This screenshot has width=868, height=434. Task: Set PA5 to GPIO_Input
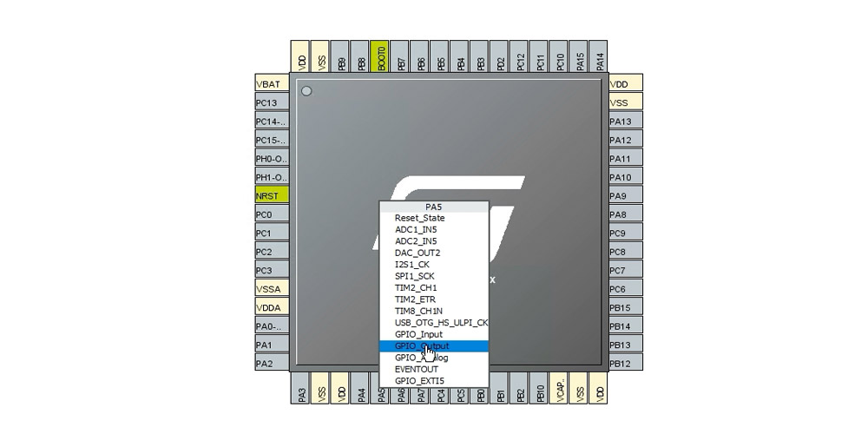(433, 334)
